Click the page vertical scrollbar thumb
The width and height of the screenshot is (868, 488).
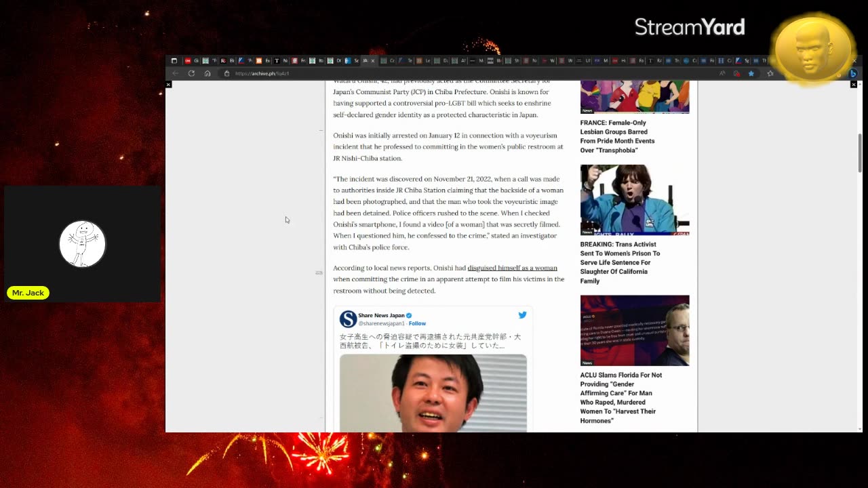tap(860, 152)
